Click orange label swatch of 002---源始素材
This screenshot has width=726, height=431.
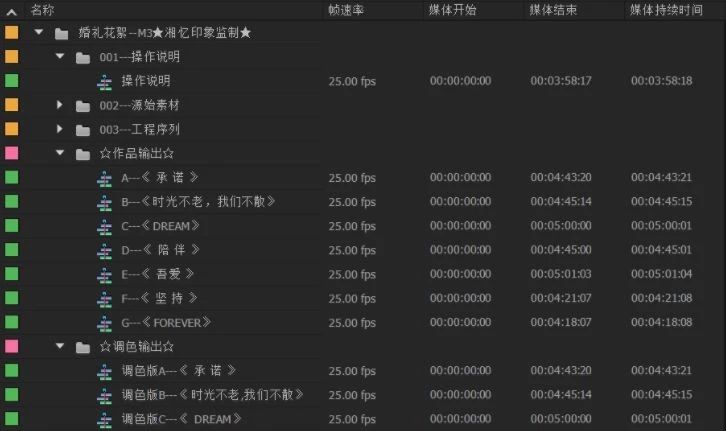[x=12, y=105]
